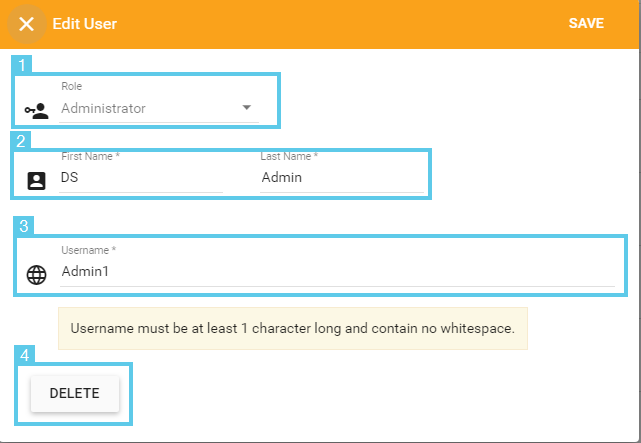Click the contact card name icon
This screenshot has width=641, height=443.
36,181
